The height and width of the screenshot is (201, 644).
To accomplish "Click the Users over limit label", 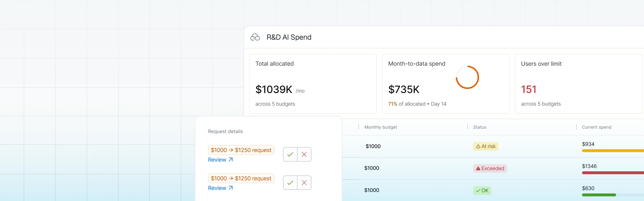I will [x=541, y=64].
